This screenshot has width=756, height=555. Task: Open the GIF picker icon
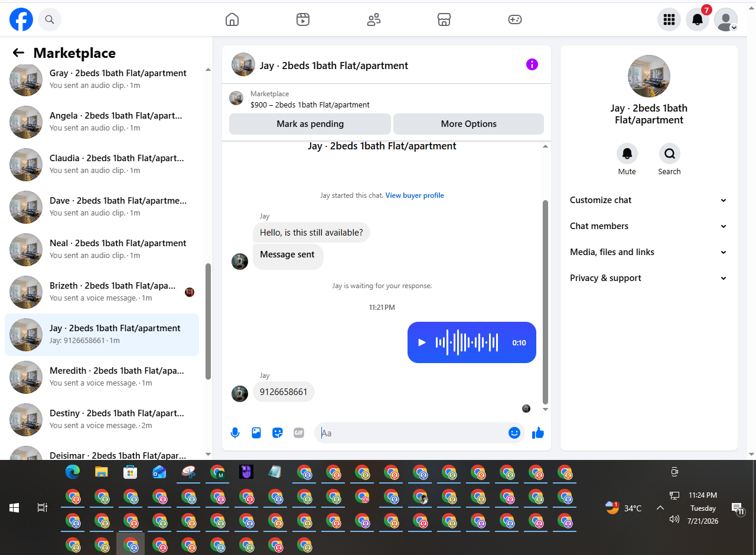(x=299, y=433)
